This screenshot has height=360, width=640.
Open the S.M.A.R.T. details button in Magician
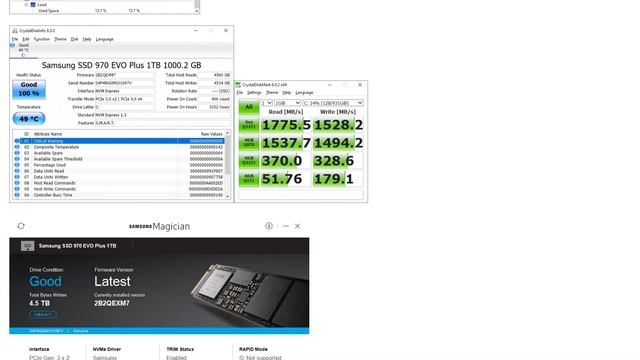pos(42,314)
